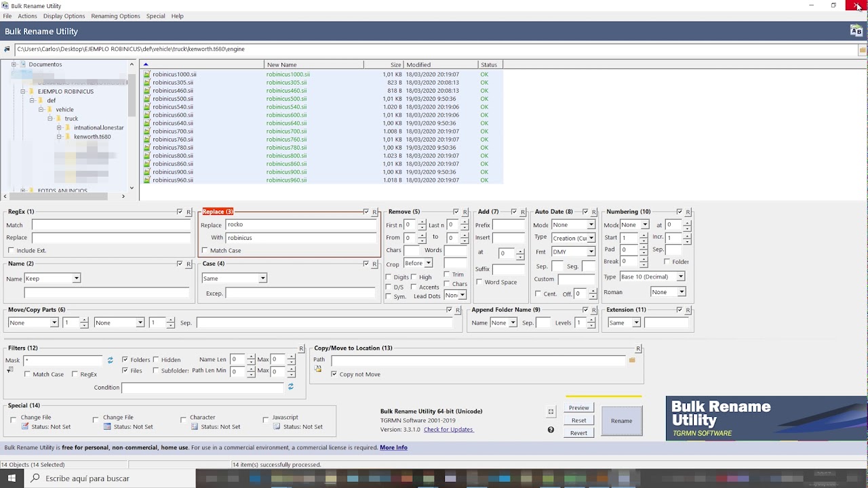Viewport: 868px width, 488px height.
Task: Reset Move/Copy Parts (6) with its R button
Action: (x=458, y=310)
